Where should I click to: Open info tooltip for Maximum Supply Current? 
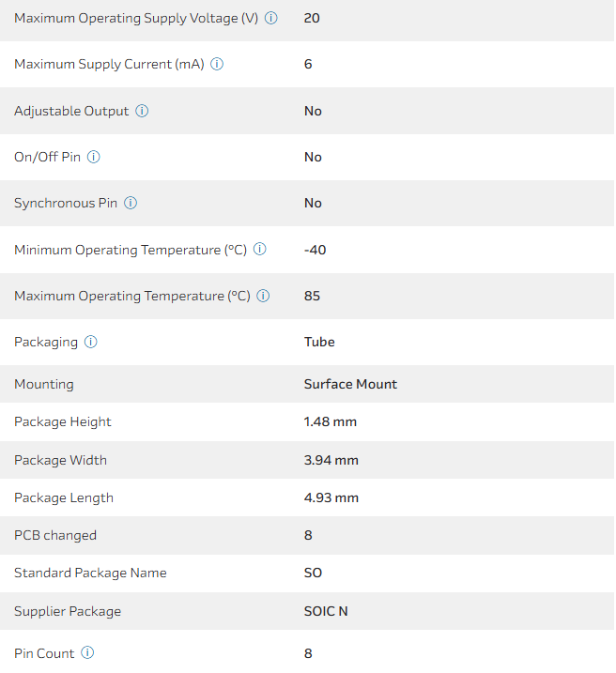pos(217,64)
